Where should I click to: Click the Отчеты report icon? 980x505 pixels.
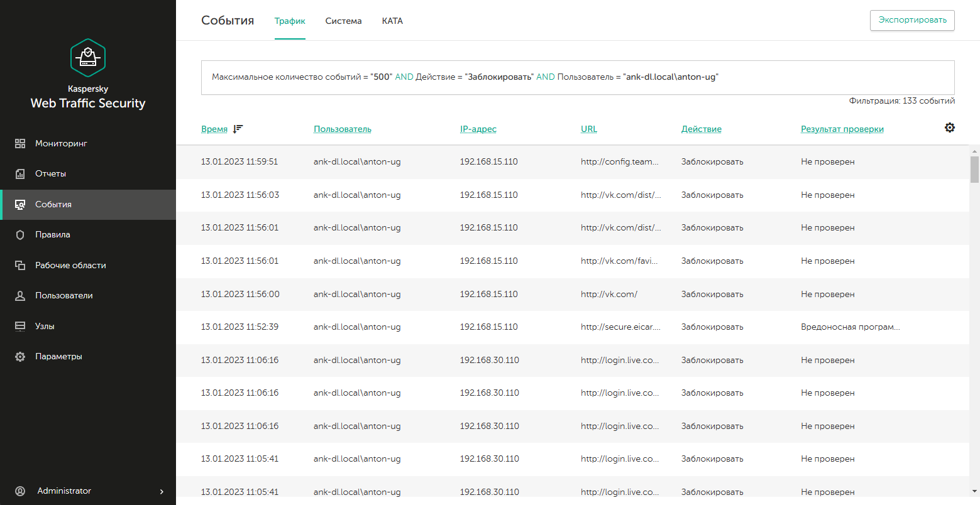pos(20,174)
